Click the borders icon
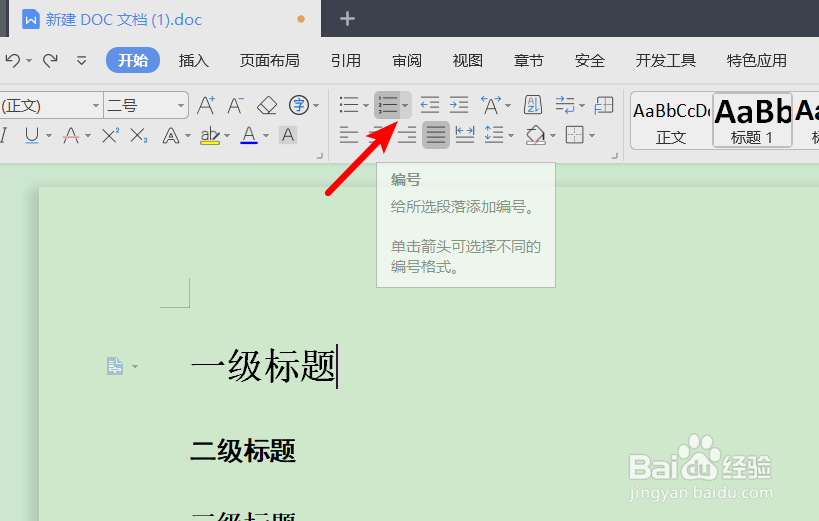The image size is (819, 521). click(x=575, y=135)
